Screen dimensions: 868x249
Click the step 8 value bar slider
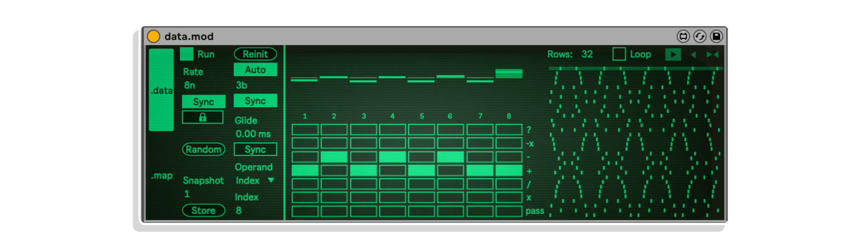509,74
